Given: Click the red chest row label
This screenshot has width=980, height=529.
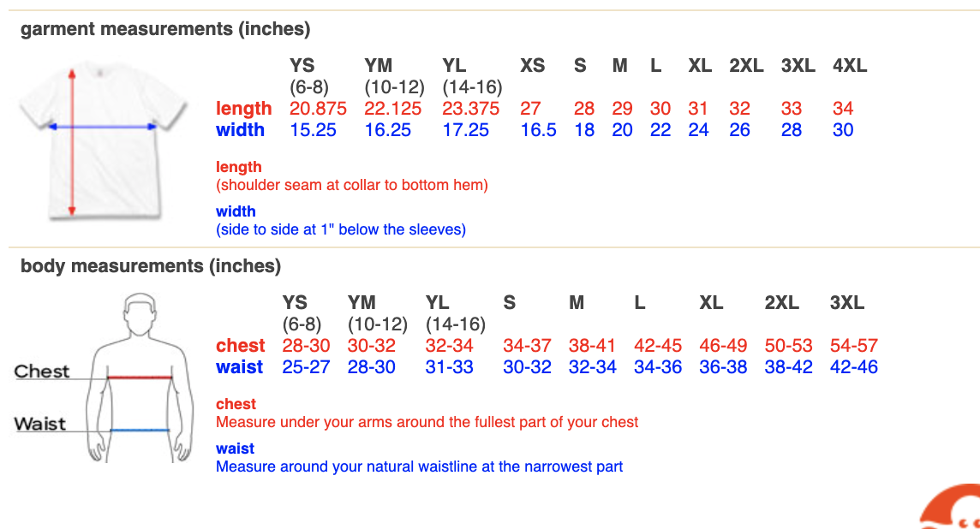Looking at the screenshot, I should click(x=241, y=345).
